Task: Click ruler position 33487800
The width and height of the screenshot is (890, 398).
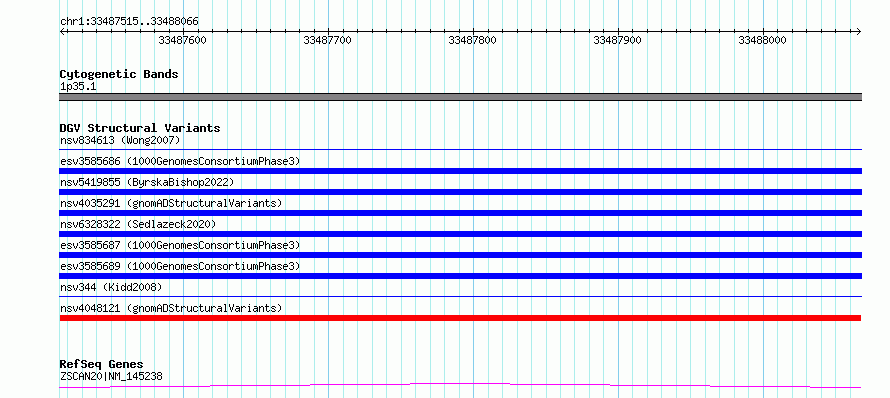Action: point(472,40)
